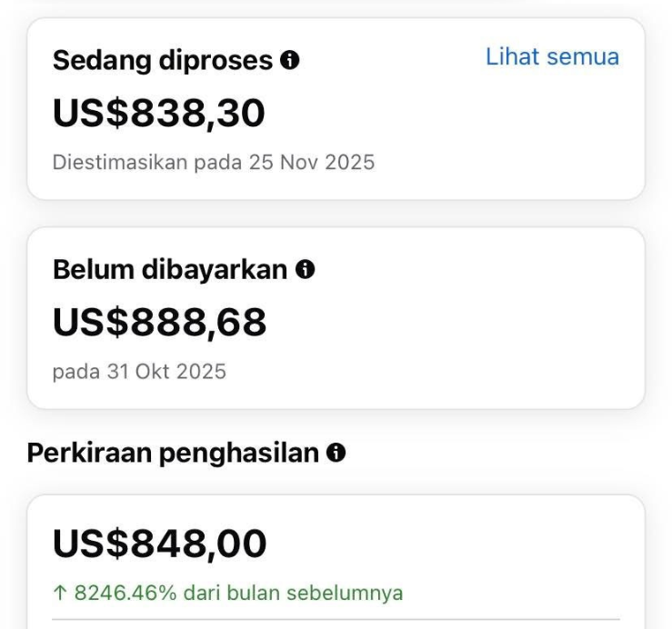Click the US$838,30 processing amount
Image resolution: width=672 pixels, height=629 pixels.
159,113
